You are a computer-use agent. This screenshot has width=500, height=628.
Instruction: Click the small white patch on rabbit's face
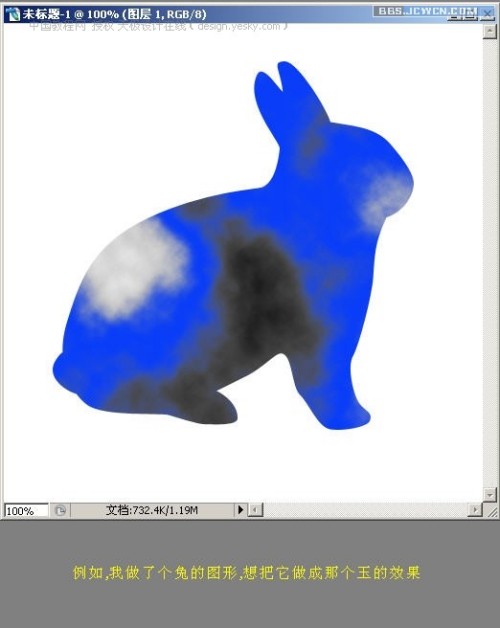click(385, 198)
